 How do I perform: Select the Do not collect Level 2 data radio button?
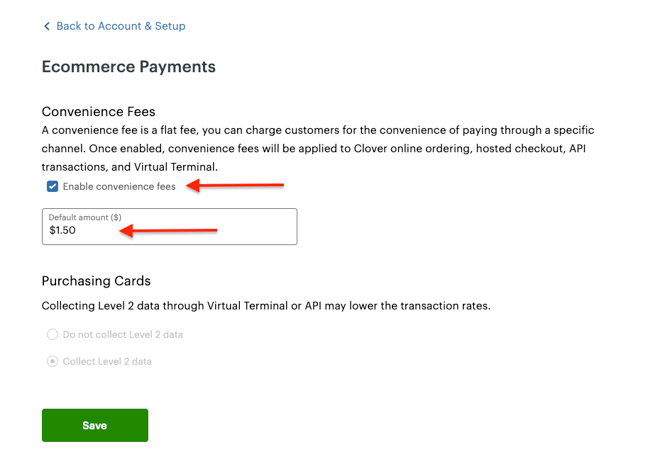(52, 335)
